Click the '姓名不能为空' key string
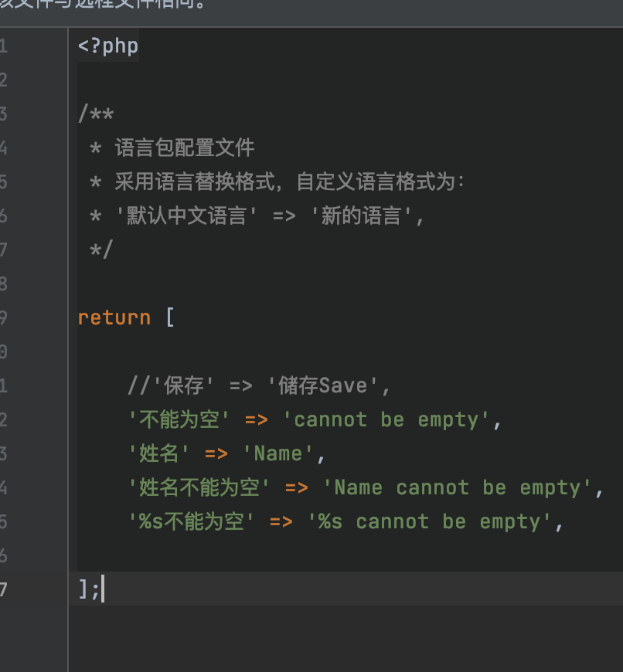Screen dimensions: 623x672 199,487
